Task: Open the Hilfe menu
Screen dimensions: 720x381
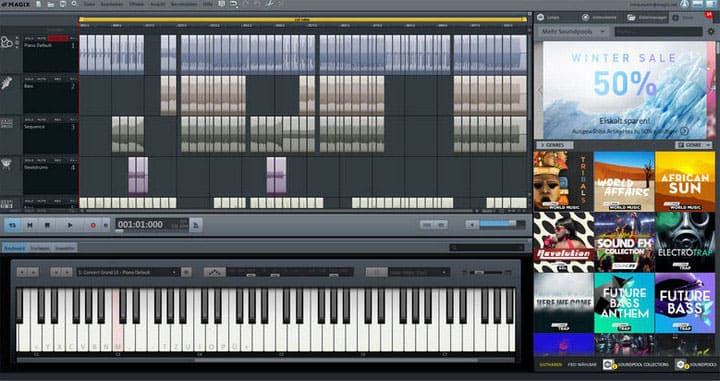Action: pyautogui.click(x=208, y=4)
